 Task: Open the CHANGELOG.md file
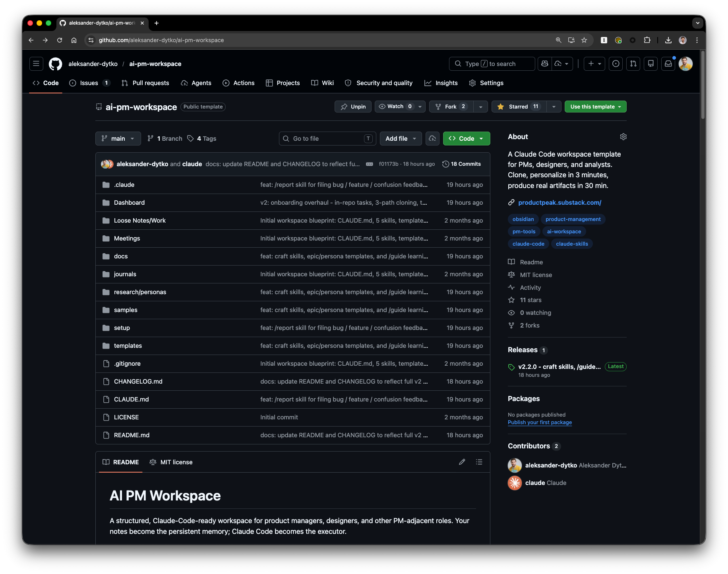(x=138, y=381)
